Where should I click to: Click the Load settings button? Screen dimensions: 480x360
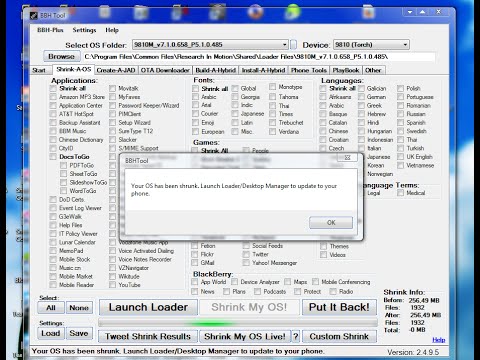(x=51, y=333)
